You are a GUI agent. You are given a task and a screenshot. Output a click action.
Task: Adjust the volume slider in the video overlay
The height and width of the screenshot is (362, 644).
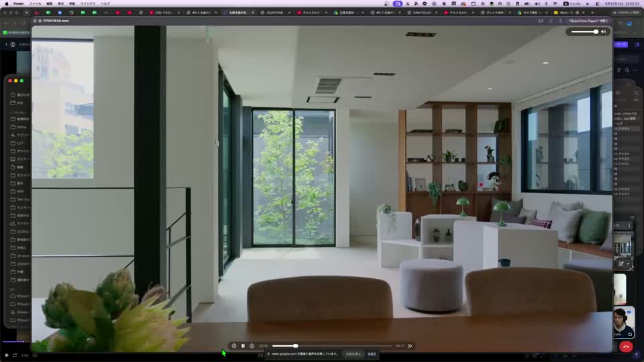click(x=584, y=32)
